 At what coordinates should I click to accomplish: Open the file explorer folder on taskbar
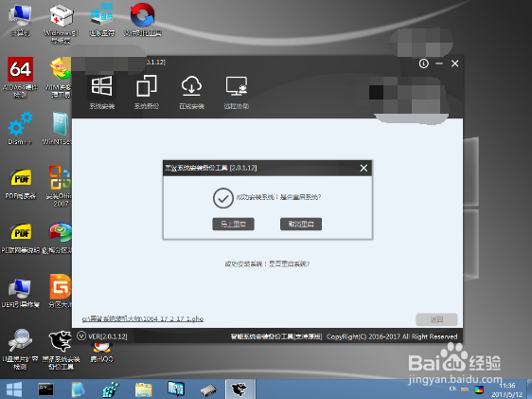tap(144, 390)
